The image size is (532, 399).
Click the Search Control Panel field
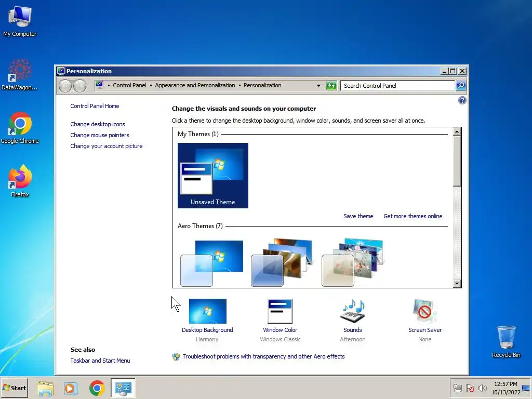[397, 86]
